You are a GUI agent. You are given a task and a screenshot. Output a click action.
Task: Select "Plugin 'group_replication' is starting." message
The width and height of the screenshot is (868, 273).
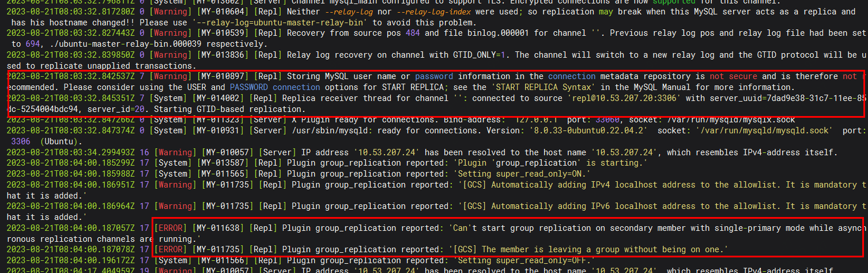click(549, 163)
